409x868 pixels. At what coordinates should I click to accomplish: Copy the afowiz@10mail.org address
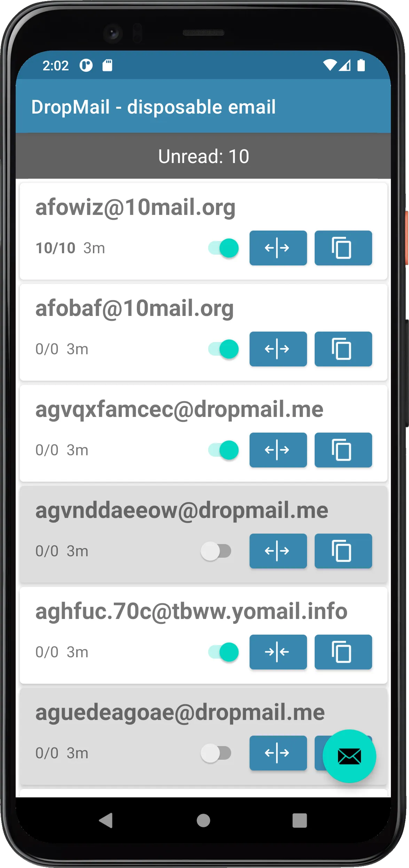(343, 248)
